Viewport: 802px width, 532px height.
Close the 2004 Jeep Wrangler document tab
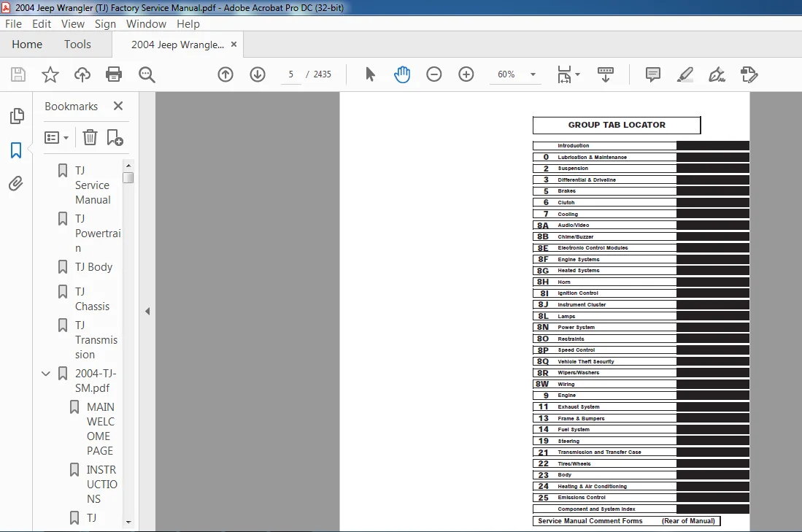[234, 45]
